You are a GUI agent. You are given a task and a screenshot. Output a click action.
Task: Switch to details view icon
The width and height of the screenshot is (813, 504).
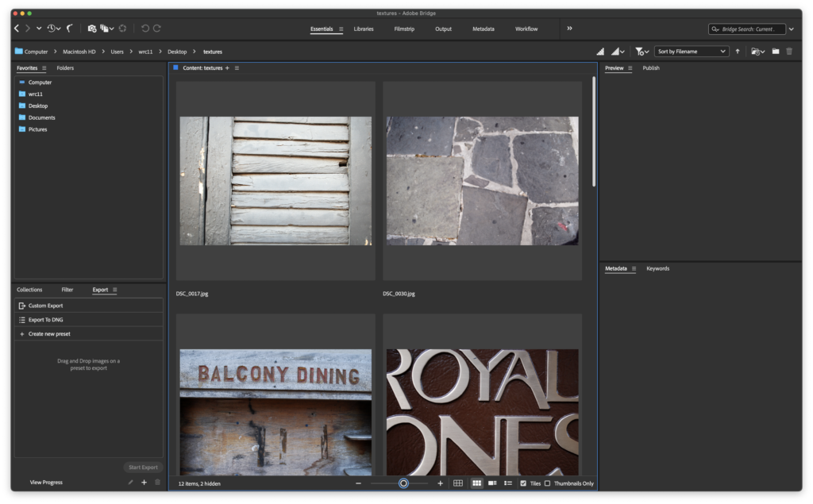(x=492, y=483)
